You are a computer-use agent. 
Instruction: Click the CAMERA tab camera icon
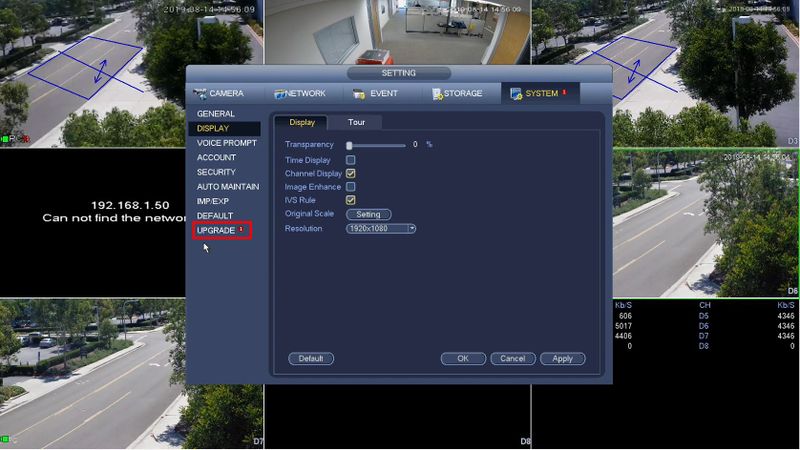[199, 93]
